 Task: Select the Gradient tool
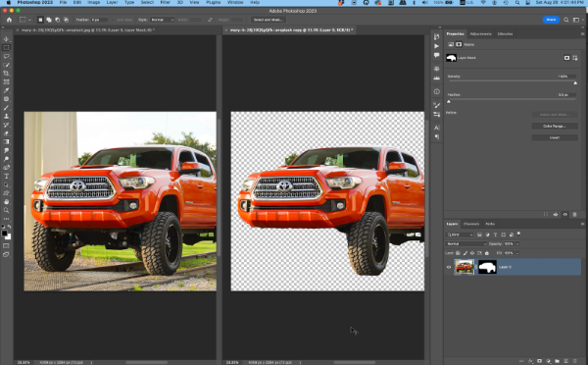7,142
